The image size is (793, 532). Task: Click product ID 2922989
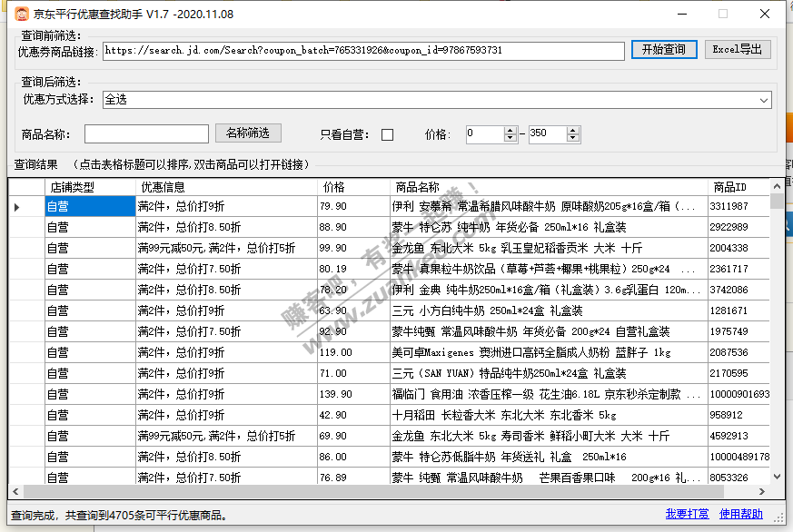pyautogui.click(x=738, y=227)
